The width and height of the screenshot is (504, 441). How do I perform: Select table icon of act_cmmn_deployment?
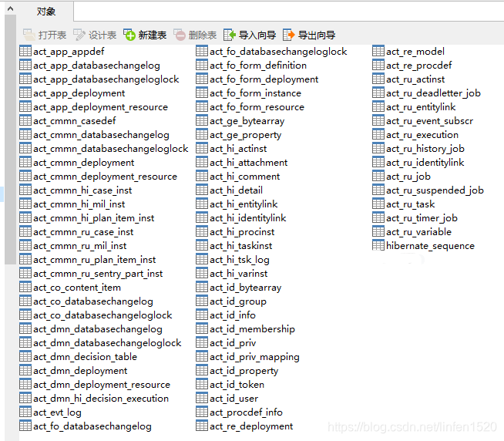pos(25,162)
